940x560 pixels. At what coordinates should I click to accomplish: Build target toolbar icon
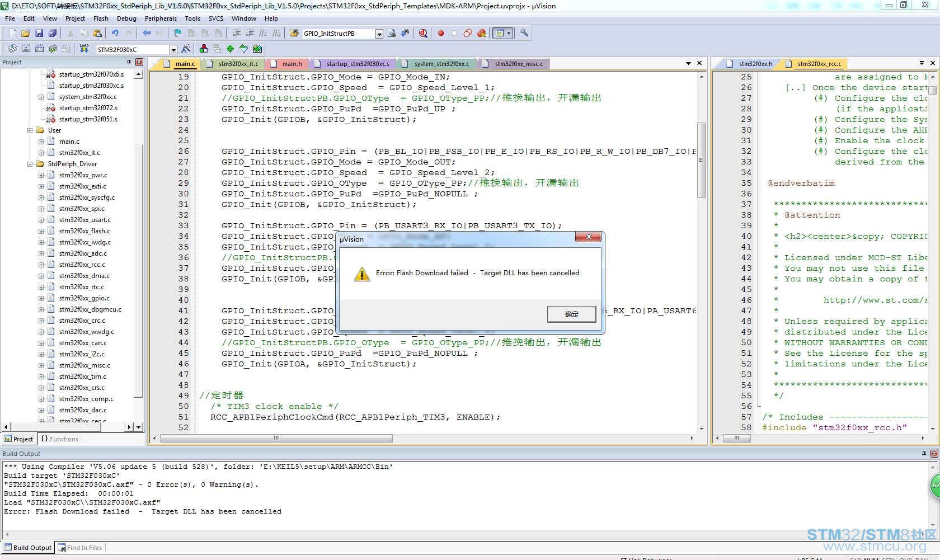(26, 49)
